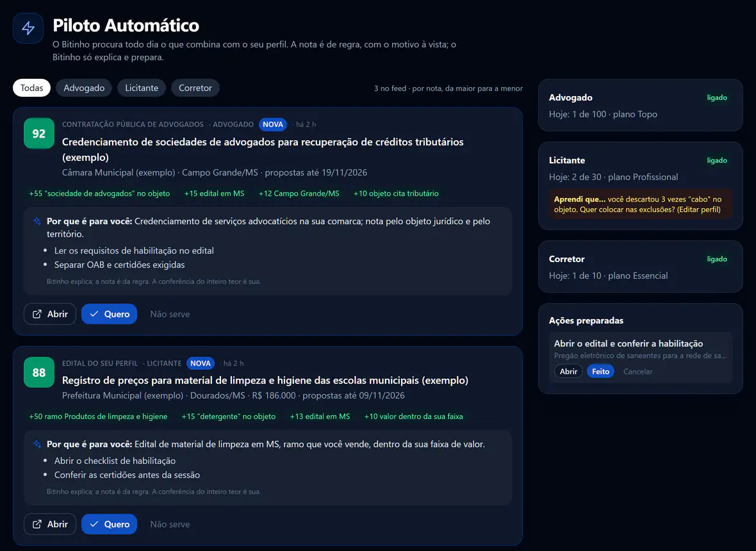Click the +15 edital em MS tag

[214, 193]
